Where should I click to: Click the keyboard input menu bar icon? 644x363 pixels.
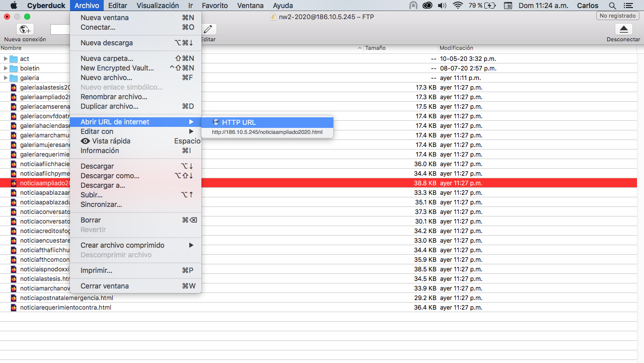click(x=508, y=6)
